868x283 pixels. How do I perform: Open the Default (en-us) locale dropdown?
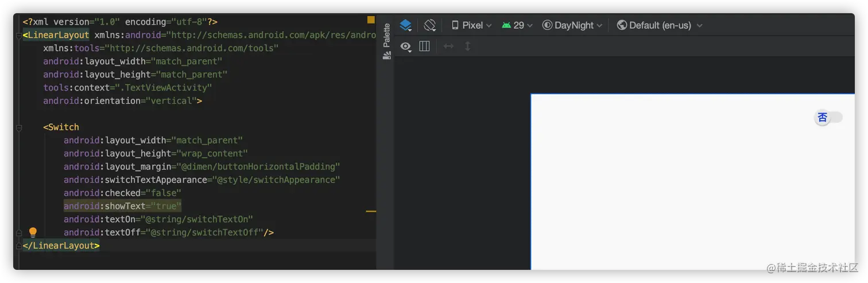pos(660,25)
